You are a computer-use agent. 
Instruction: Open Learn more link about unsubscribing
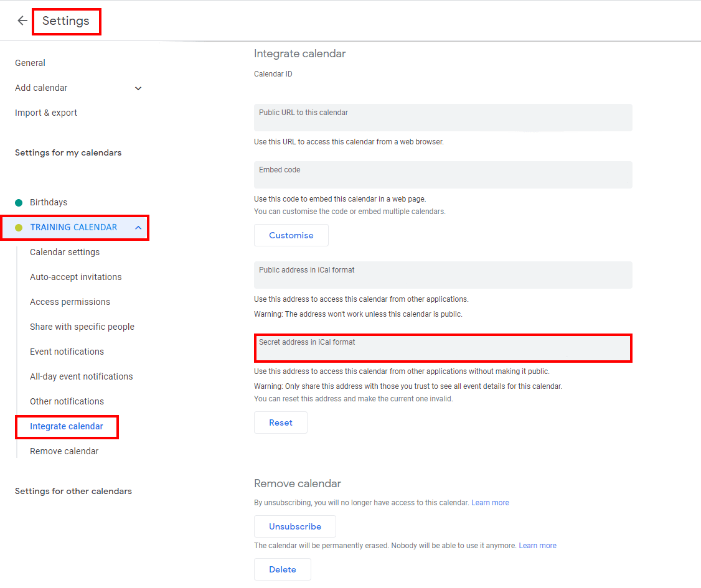(x=490, y=503)
